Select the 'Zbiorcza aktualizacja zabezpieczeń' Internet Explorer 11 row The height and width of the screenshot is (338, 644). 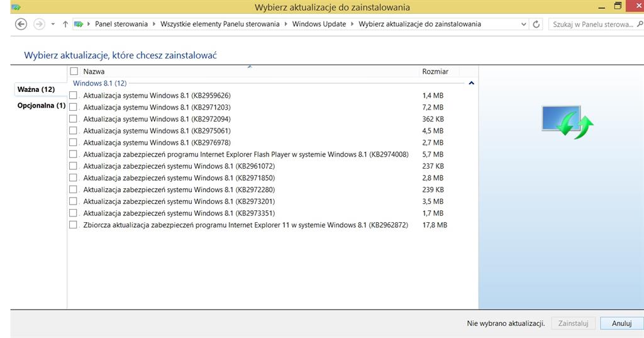click(x=246, y=225)
